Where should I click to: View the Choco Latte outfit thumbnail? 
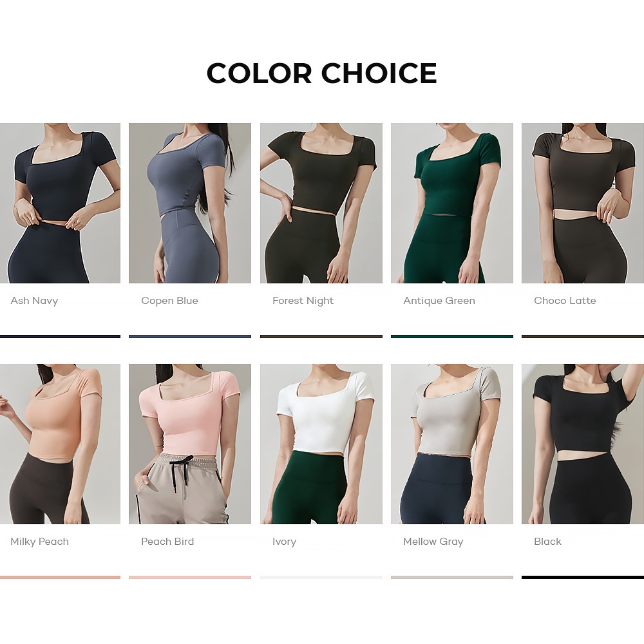tap(583, 203)
